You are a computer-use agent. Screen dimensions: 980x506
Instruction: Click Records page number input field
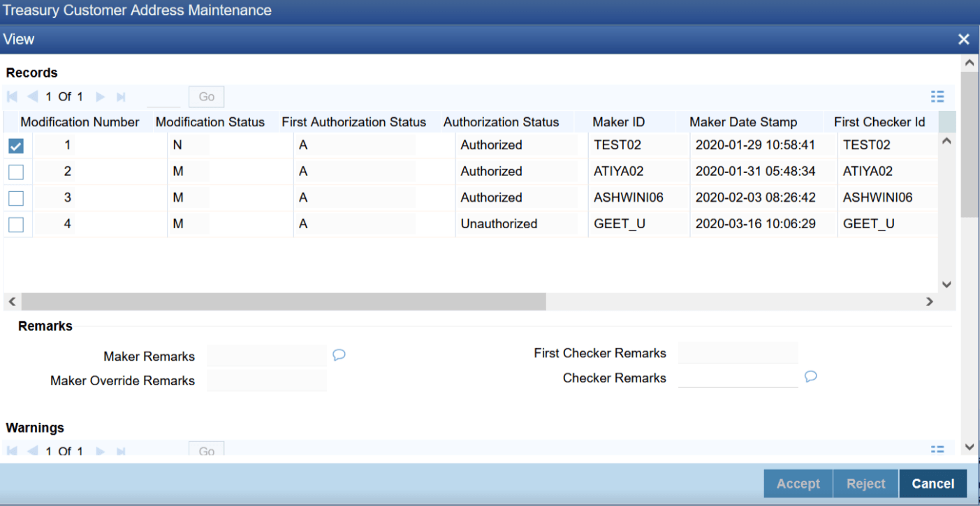pyautogui.click(x=164, y=97)
